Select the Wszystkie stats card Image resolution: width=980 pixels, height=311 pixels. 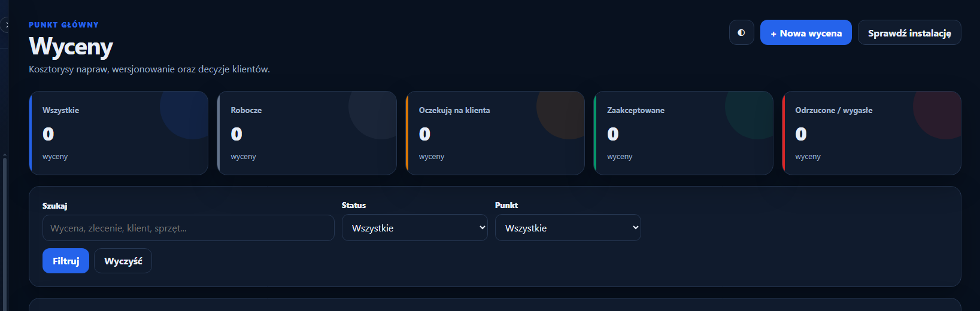pos(119,133)
